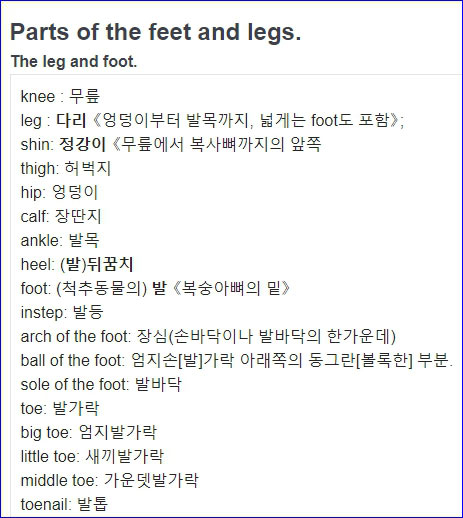Select the 'arch of the foot' entry
This screenshot has width=463, height=518.
click(208, 336)
